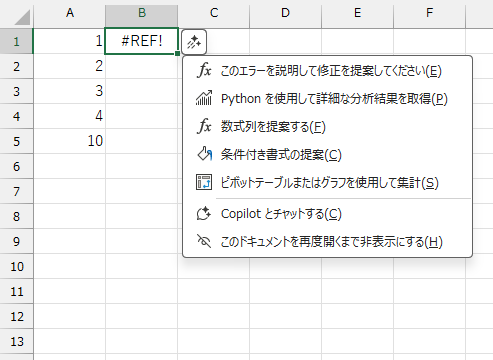Select column F header
493x360 pixels.
click(x=429, y=13)
